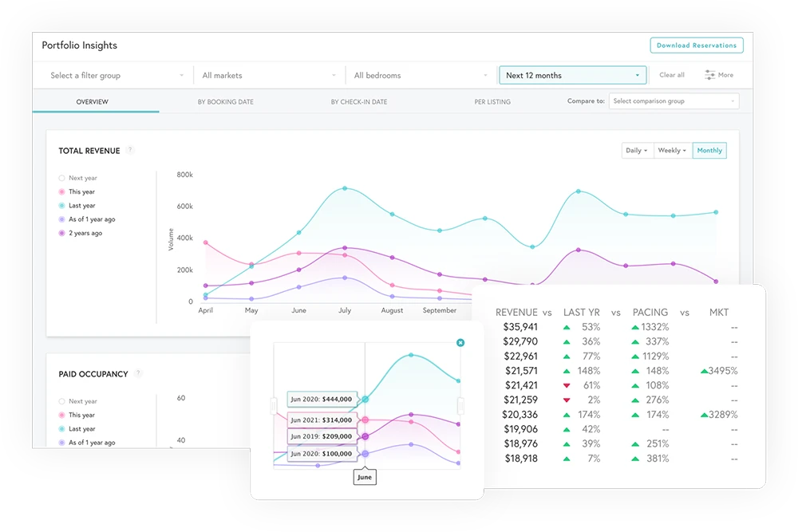Click the June axis marker in popup

365,477
